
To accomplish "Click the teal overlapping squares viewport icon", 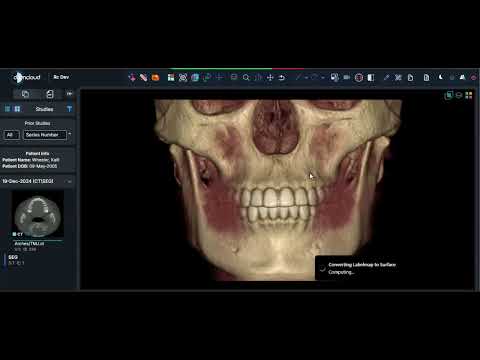I will click(448, 95).
